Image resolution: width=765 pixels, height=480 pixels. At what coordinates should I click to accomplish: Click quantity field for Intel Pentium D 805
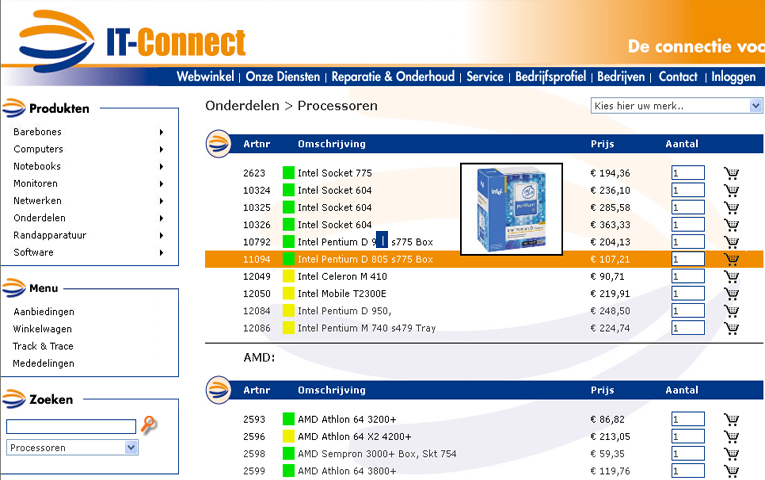pos(688,259)
